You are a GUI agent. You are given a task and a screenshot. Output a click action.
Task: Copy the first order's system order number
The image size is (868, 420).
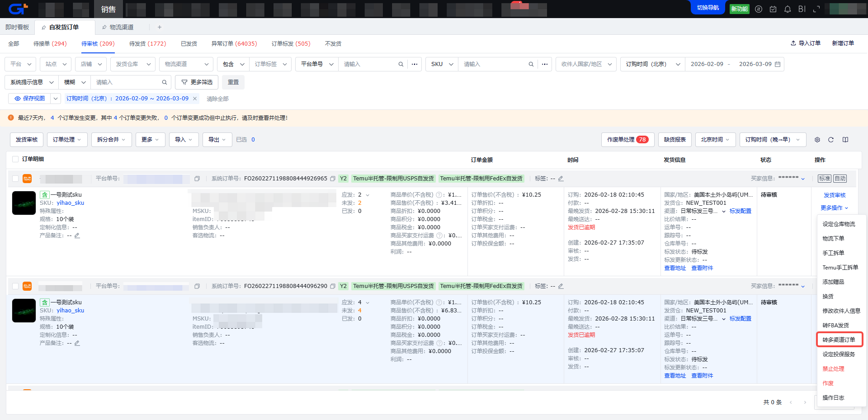pyautogui.click(x=333, y=179)
